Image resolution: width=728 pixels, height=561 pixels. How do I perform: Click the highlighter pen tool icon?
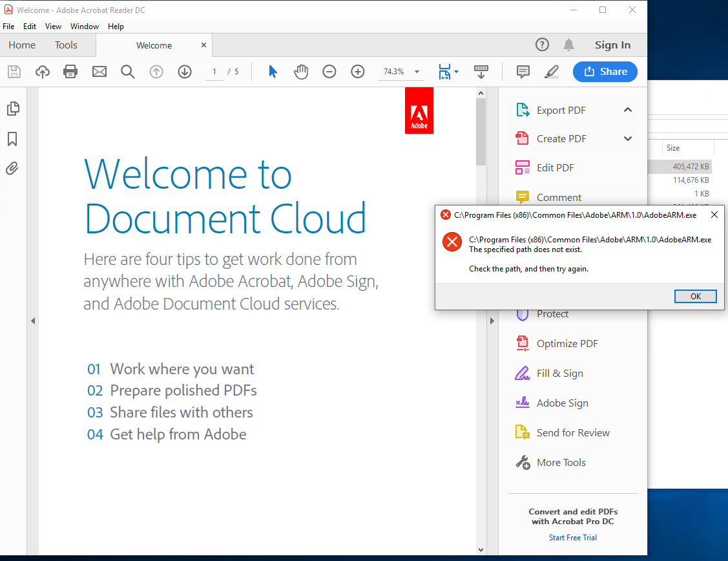(x=552, y=72)
